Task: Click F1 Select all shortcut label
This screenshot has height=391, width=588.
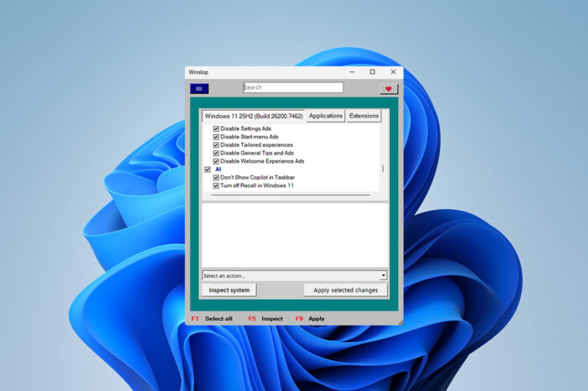Action: [212, 319]
